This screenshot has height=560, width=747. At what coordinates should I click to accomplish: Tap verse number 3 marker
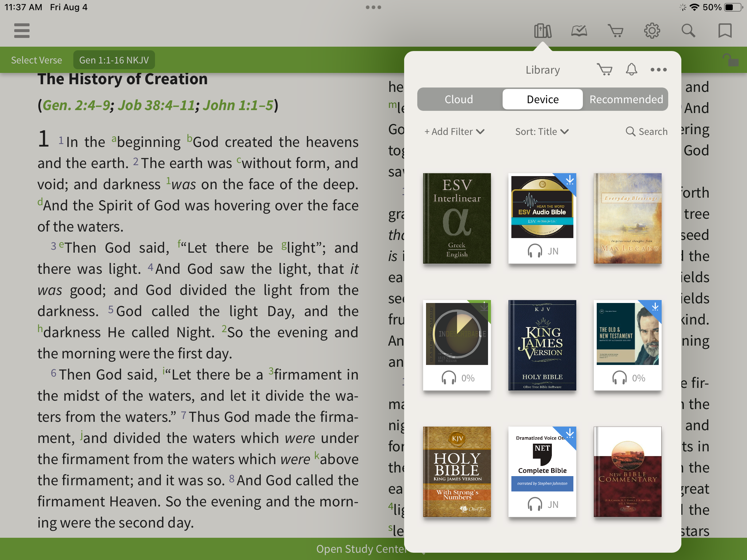[x=53, y=246]
